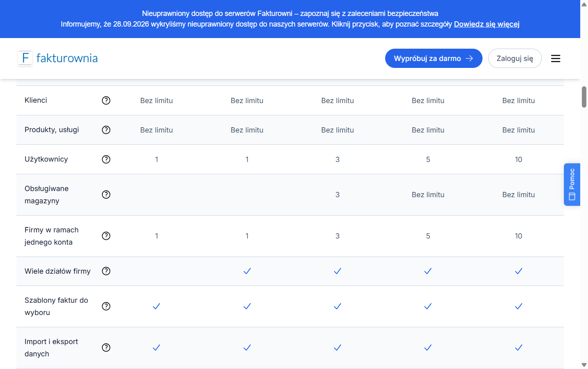The width and height of the screenshot is (588, 369).
Task: Click help icon for Firmy w ramach jednego konta
Action: (106, 236)
